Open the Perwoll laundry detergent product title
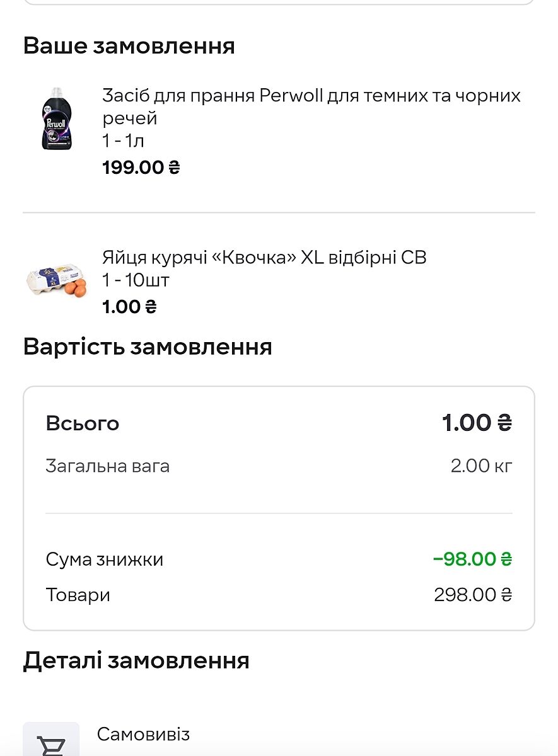The image size is (558, 756). tap(311, 106)
